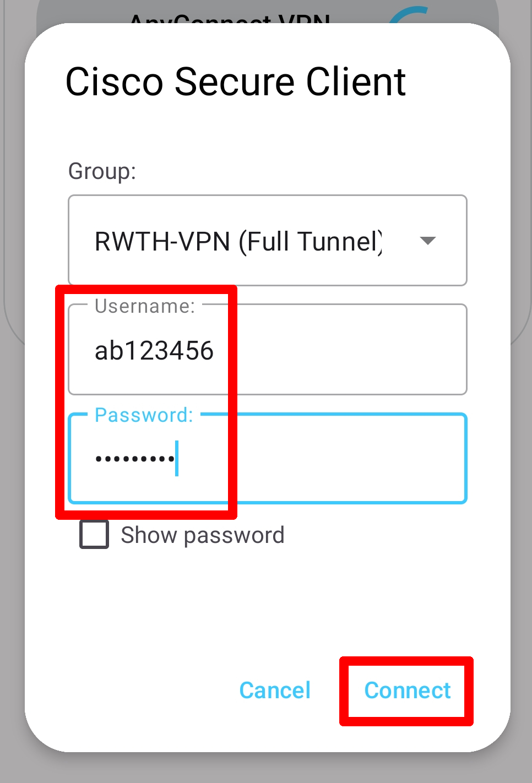Dismiss the dialog using Cancel
532x783 pixels.
click(x=274, y=690)
